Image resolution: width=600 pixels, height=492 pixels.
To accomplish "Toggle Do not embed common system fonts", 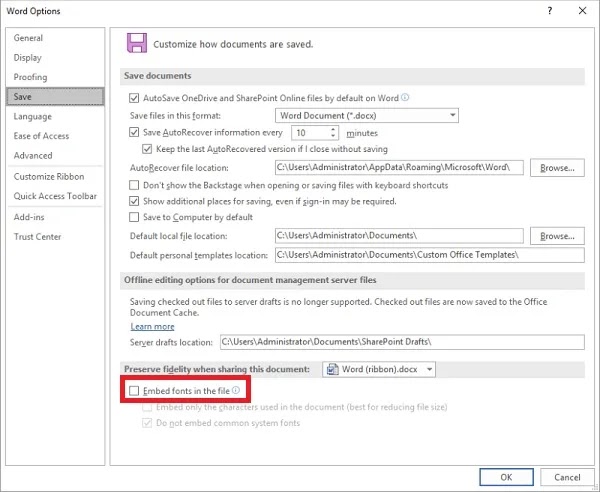I will 147,423.
